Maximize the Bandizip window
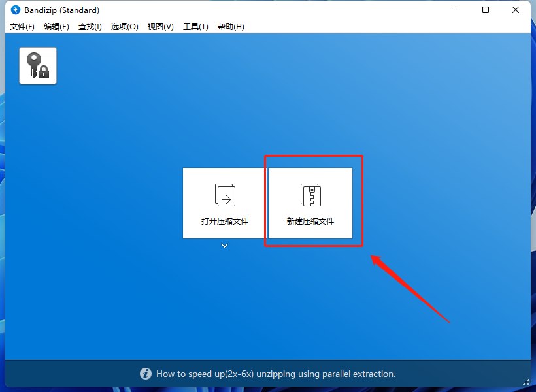 coord(486,10)
